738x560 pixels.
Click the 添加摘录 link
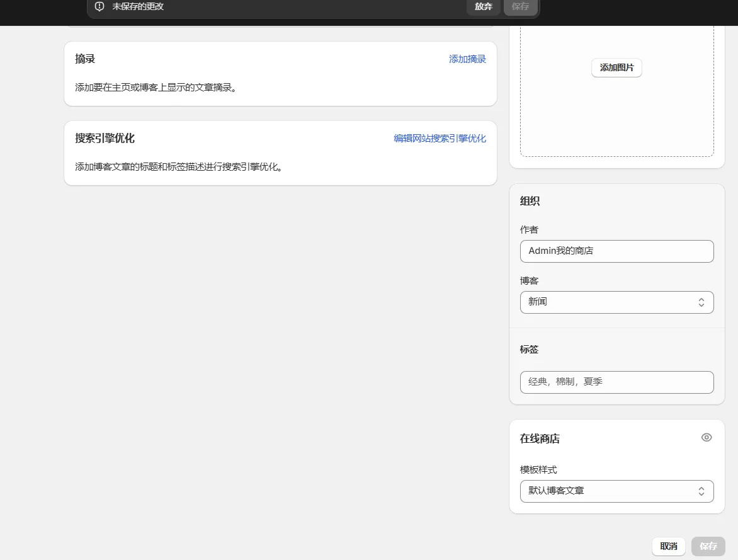[467, 59]
